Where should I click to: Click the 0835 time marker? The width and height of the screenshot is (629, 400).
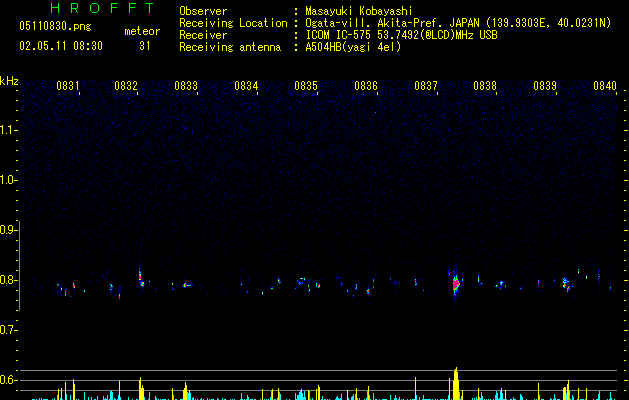[x=306, y=85]
